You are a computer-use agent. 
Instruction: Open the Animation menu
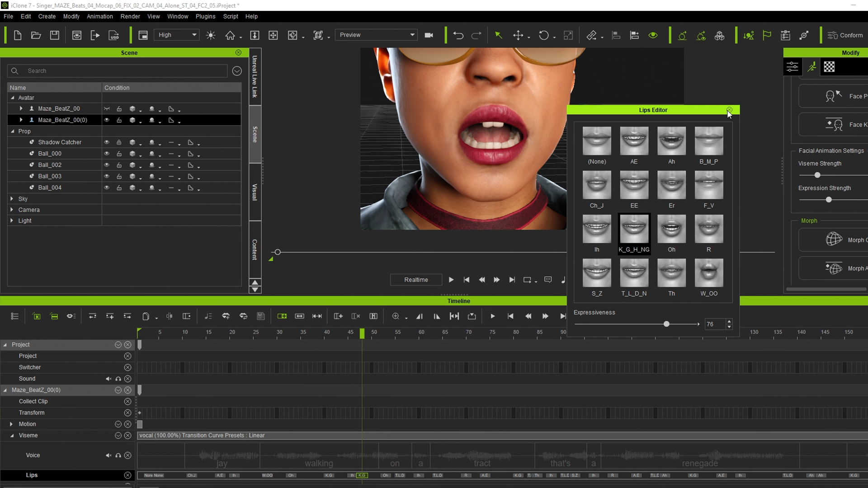coord(99,16)
